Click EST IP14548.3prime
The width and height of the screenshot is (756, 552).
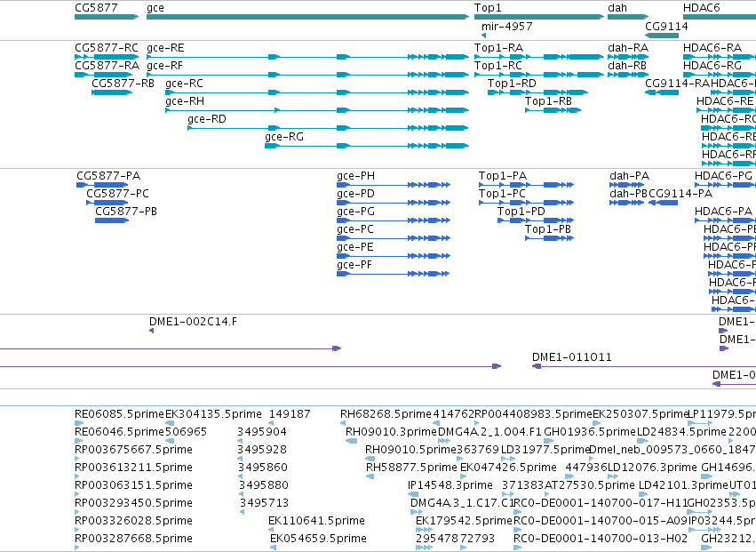450,486
